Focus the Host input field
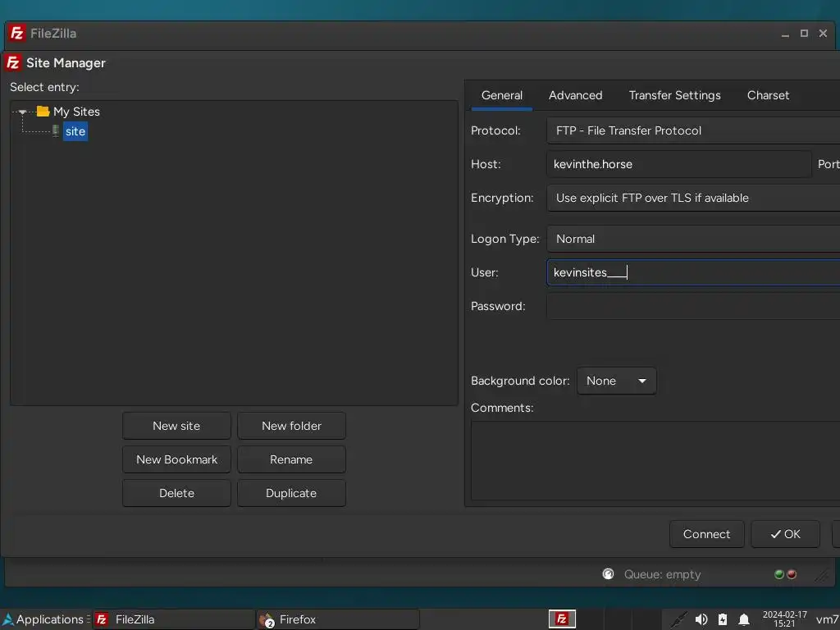Viewport: 840px width, 630px height. coord(678,164)
